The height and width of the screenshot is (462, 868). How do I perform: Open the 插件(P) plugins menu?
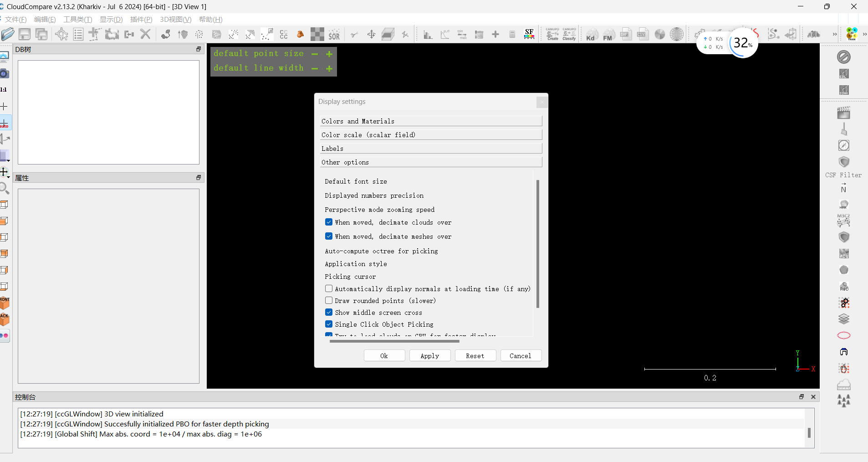141,20
